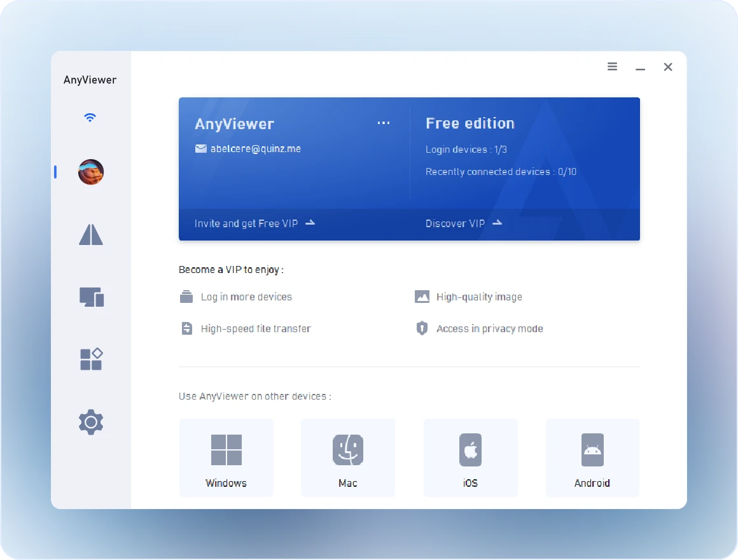Select the Windows download label
Image resolution: width=738 pixels, height=560 pixels.
(226, 483)
